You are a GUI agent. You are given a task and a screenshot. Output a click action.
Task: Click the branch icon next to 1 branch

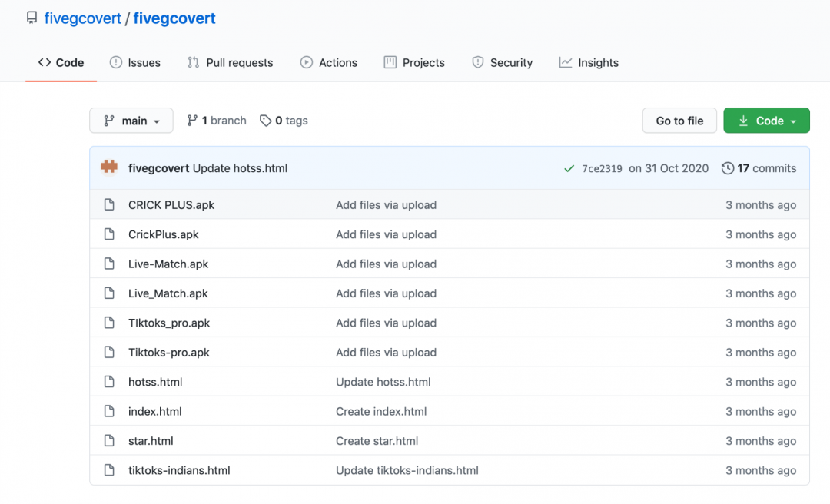(192, 121)
